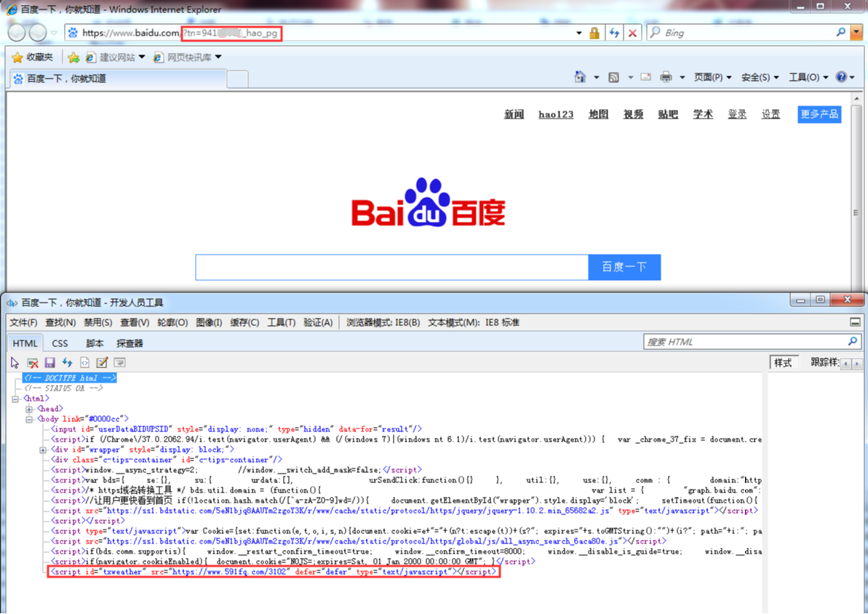The height and width of the screenshot is (614, 868).
Task: Switch to the CSS tab
Action: click(x=60, y=343)
